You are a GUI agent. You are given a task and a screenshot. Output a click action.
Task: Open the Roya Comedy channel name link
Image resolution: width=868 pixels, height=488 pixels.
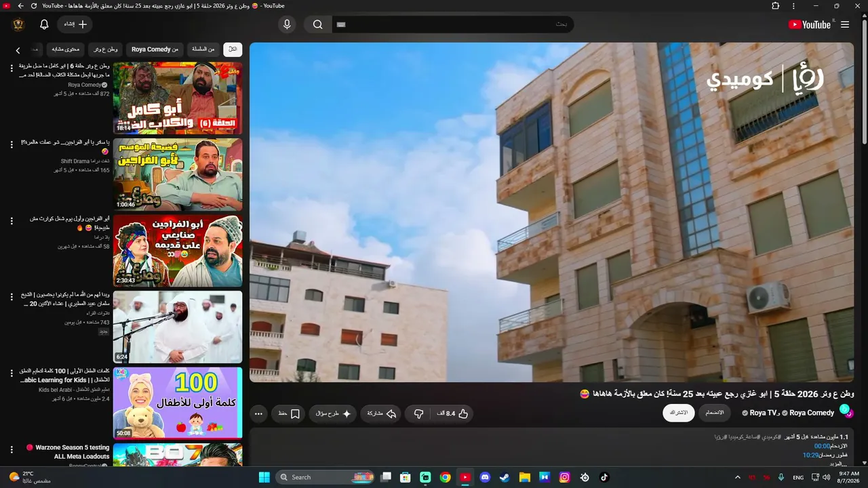coord(812,413)
